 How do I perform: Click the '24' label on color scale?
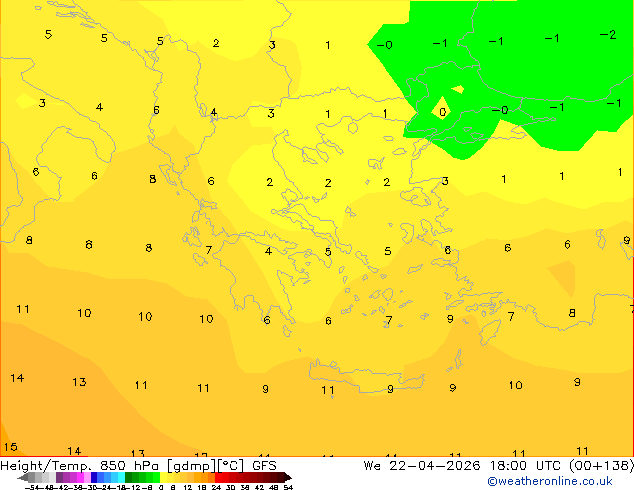216,487
